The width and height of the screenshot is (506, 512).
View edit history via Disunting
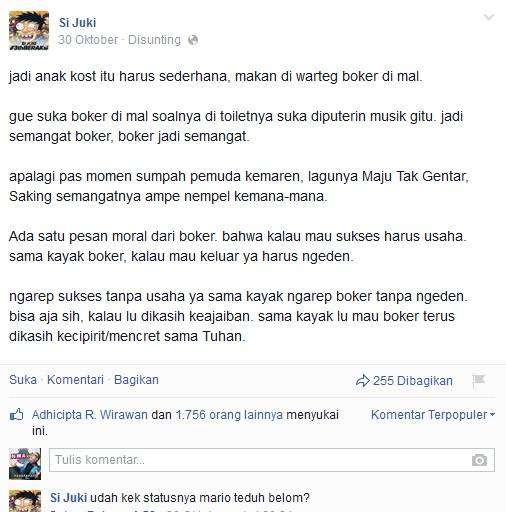point(154,40)
